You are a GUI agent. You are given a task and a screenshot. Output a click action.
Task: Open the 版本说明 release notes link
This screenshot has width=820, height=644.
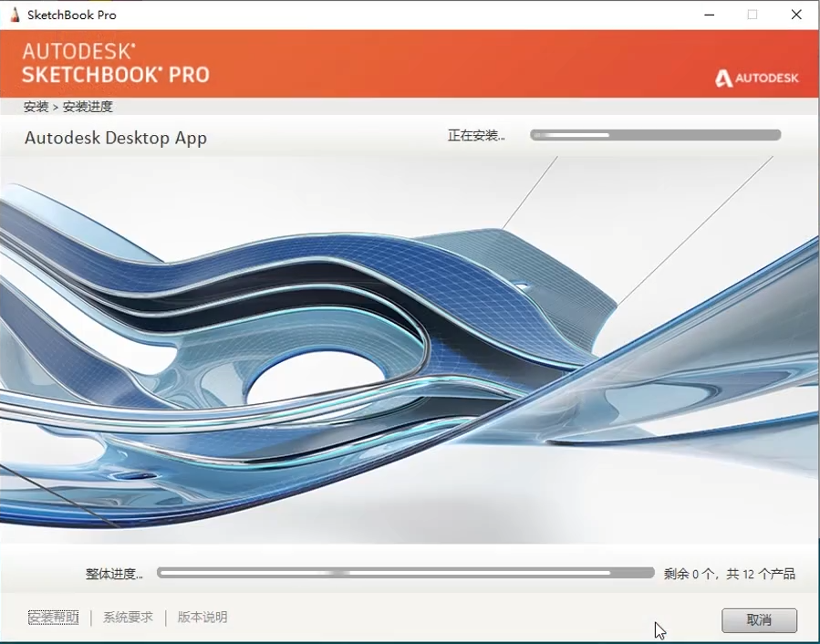(x=202, y=618)
